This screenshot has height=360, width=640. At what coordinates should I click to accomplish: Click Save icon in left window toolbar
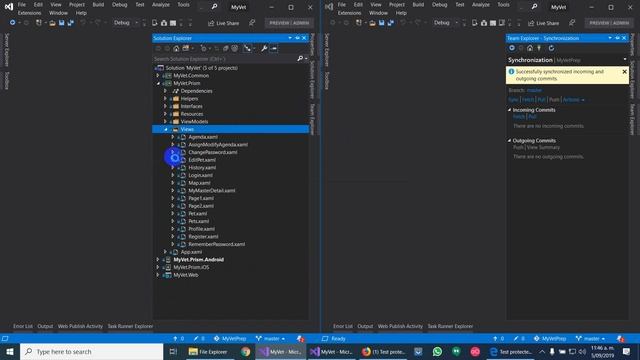click(62, 23)
